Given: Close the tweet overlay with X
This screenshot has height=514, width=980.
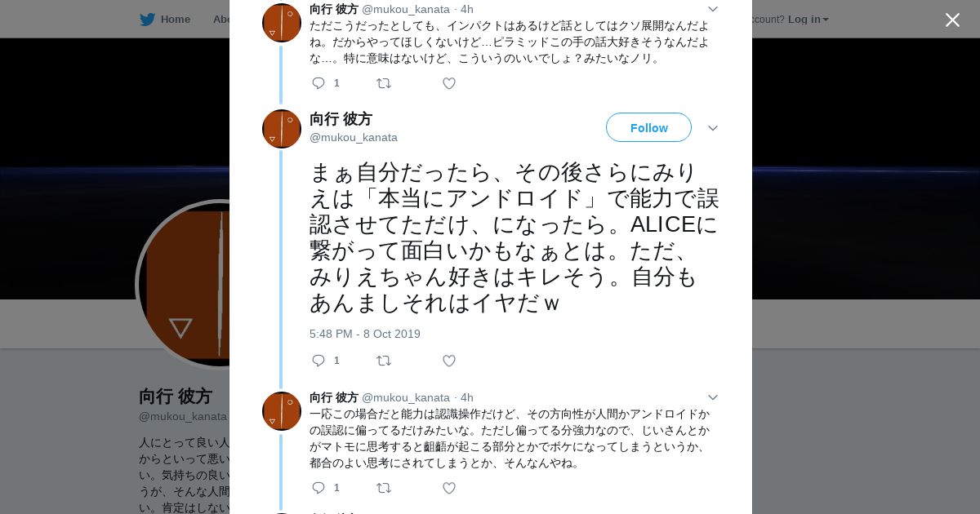Looking at the screenshot, I should point(952,20).
